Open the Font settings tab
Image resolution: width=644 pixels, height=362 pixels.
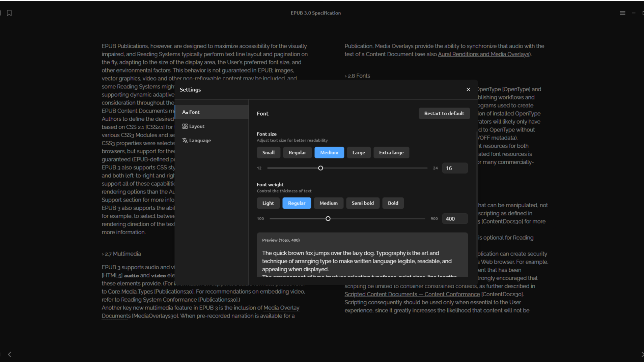point(212,112)
